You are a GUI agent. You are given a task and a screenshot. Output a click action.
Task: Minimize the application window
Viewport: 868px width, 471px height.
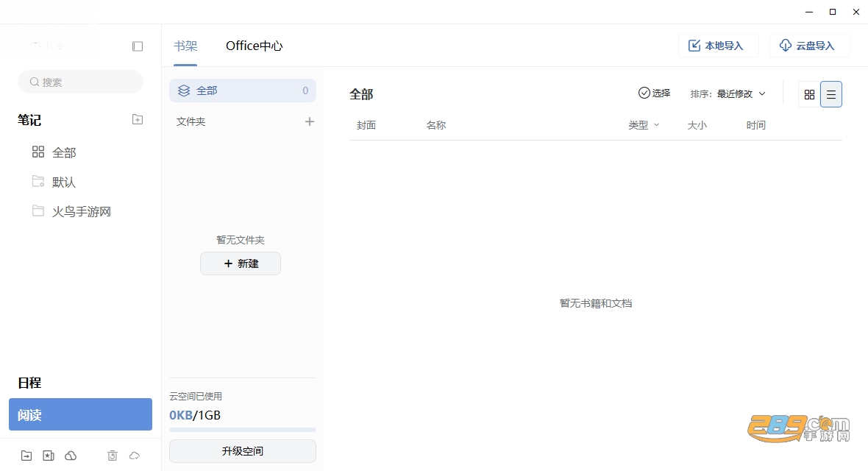point(809,12)
